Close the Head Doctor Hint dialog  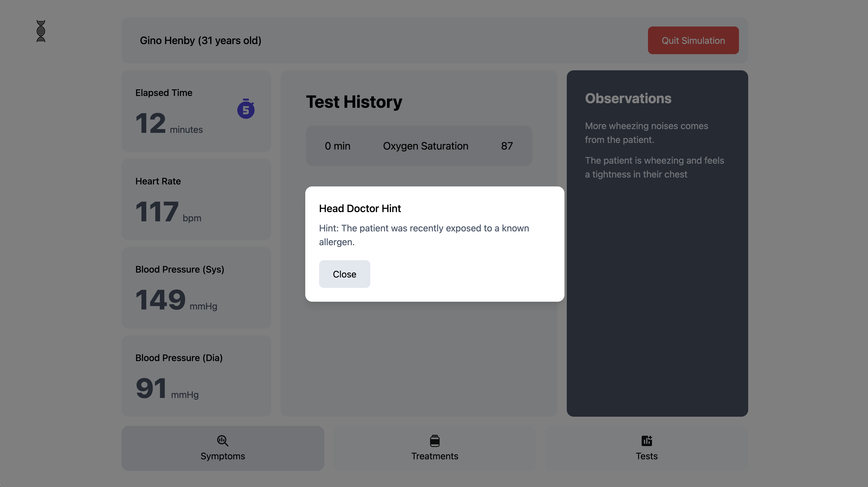[344, 274]
